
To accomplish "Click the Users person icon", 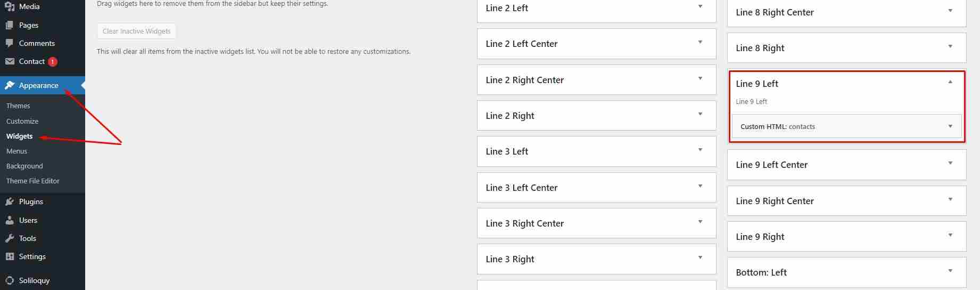I will [10, 220].
